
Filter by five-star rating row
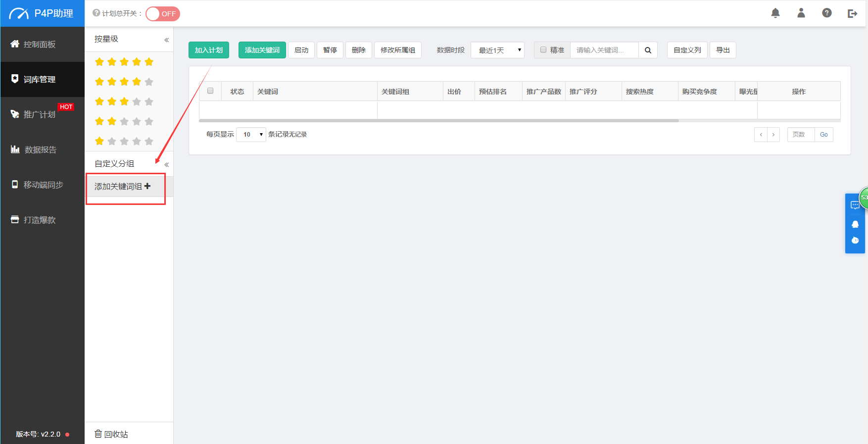click(124, 62)
